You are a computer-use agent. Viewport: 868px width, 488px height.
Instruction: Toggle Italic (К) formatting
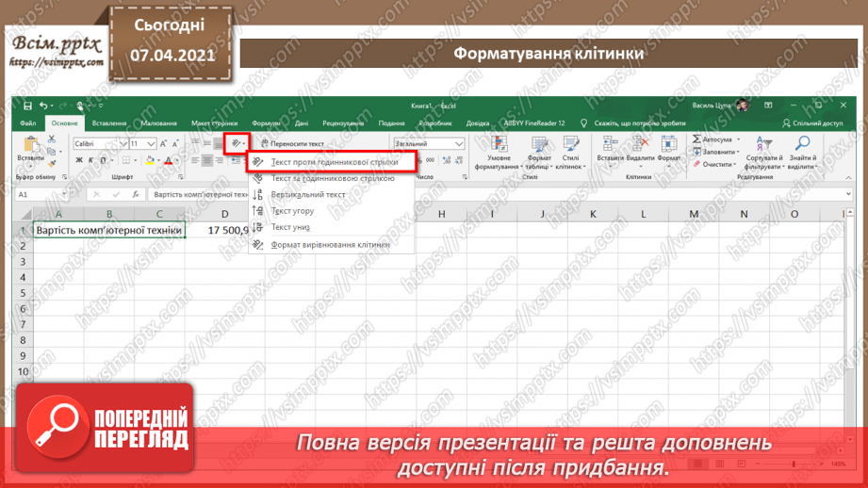(x=90, y=160)
